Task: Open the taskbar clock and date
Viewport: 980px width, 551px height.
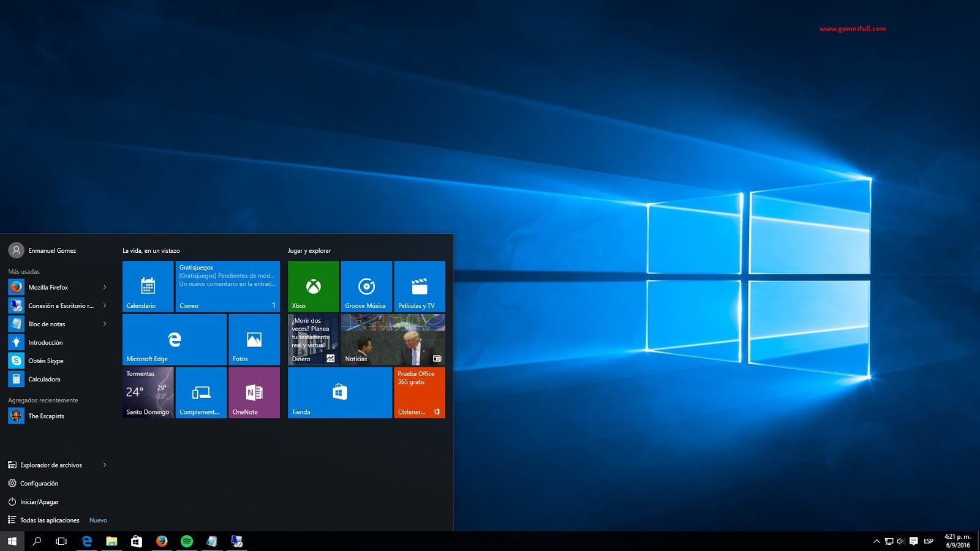Action: [x=957, y=541]
